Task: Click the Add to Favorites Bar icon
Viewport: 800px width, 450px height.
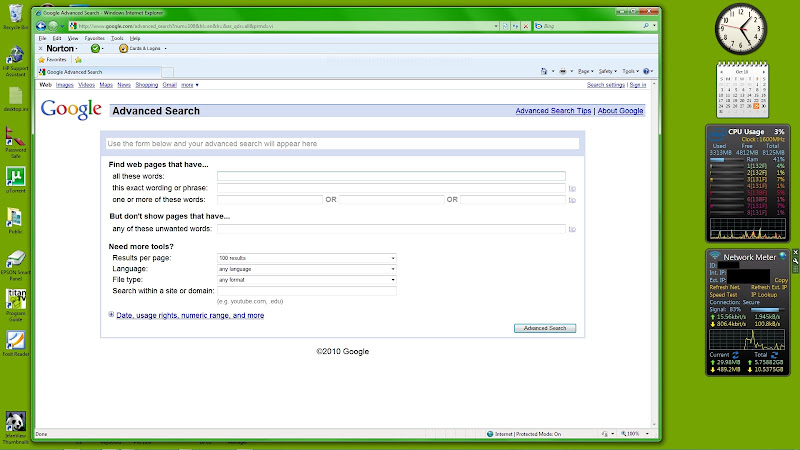Action: 78,60
